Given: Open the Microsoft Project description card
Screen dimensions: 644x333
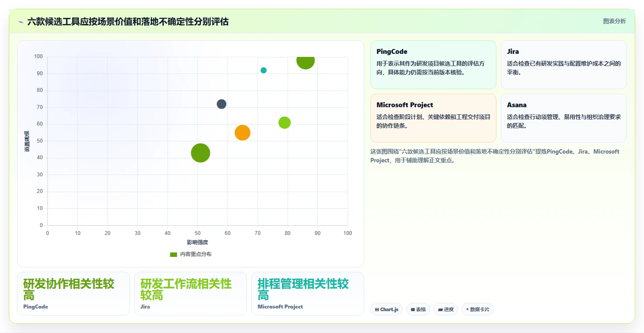Looking at the screenshot, I should [433, 118].
